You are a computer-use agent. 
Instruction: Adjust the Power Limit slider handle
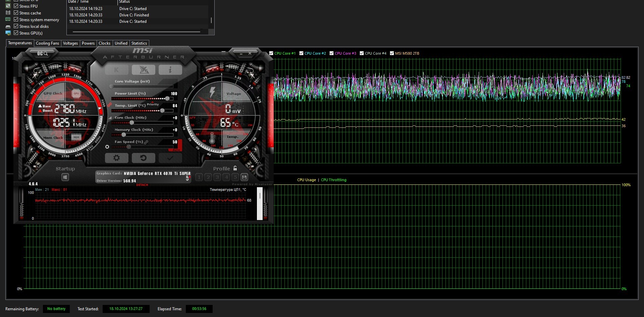(x=167, y=99)
